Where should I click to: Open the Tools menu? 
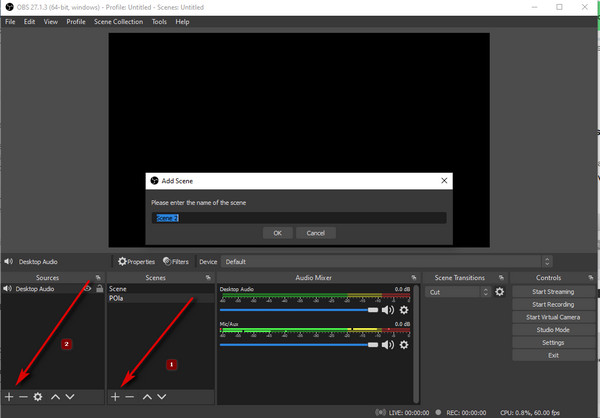click(x=159, y=22)
